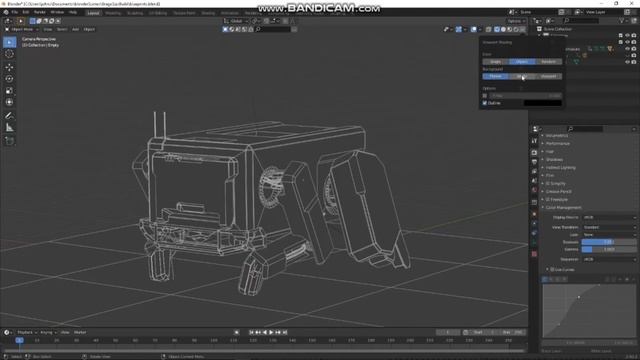Toggle visibility eye of first outliner row

pos(627,36)
